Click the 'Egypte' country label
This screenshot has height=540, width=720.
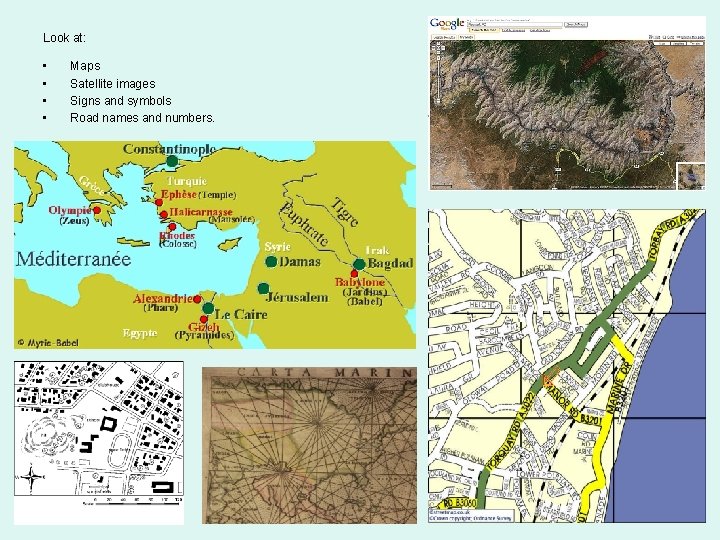[x=140, y=333]
